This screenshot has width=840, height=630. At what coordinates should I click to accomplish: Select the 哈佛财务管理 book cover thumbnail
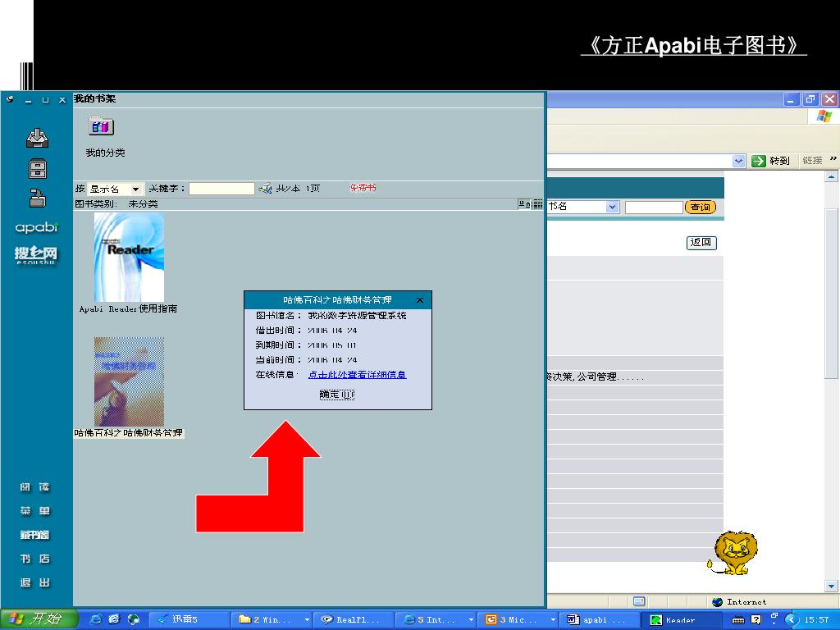(129, 382)
